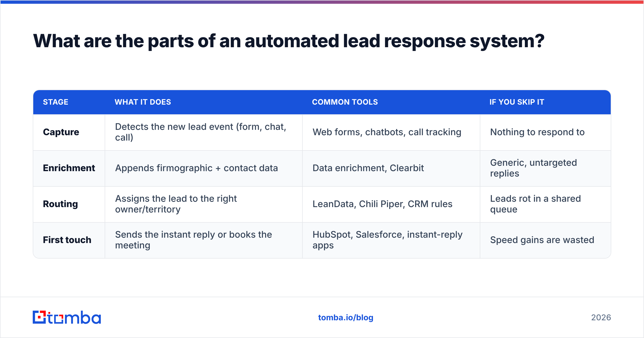Select the COMMON TOOLS column header
The image size is (644, 338).
[x=345, y=102]
